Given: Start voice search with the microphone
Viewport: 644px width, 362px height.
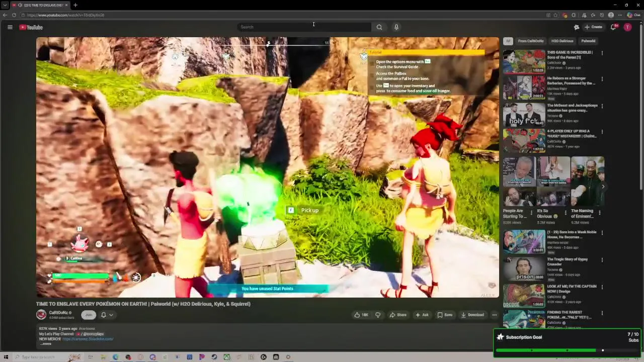Looking at the screenshot, I should click(396, 27).
